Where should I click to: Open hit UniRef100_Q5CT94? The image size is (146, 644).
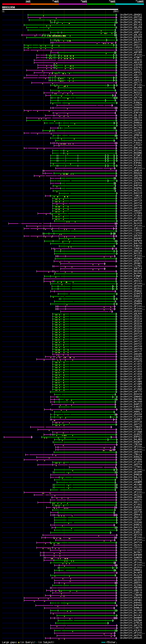(x=131, y=98)
